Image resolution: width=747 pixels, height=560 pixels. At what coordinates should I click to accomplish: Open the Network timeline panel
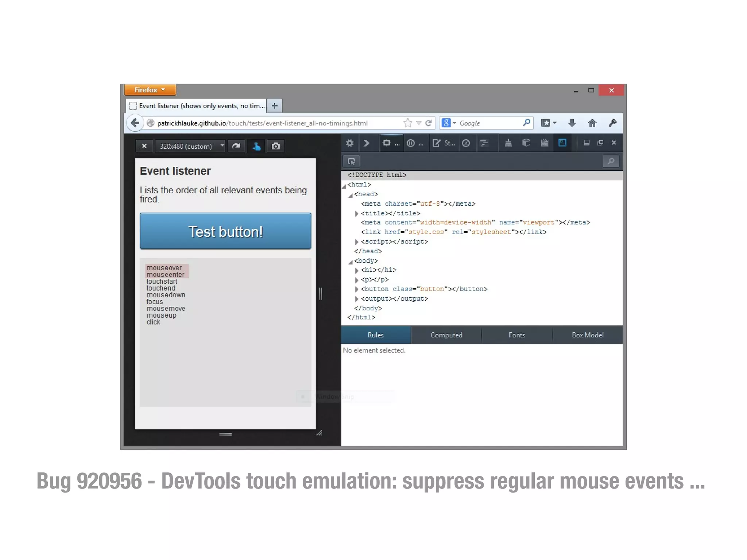coord(484,143)
